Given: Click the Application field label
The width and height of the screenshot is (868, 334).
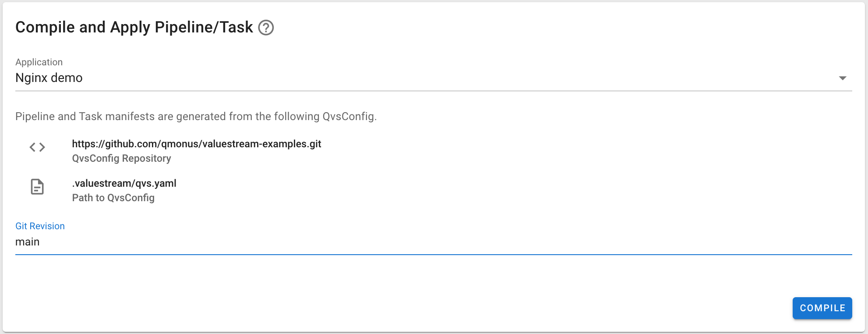Looking at the screenshot, I should click(39, 62).
